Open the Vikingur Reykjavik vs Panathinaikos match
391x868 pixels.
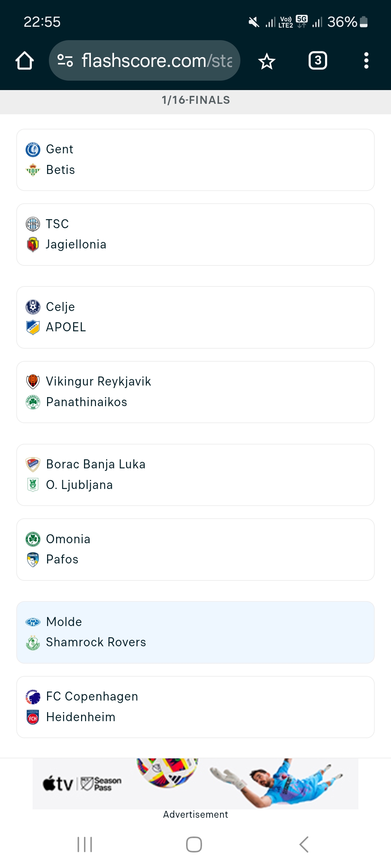[x=195, y=391]
